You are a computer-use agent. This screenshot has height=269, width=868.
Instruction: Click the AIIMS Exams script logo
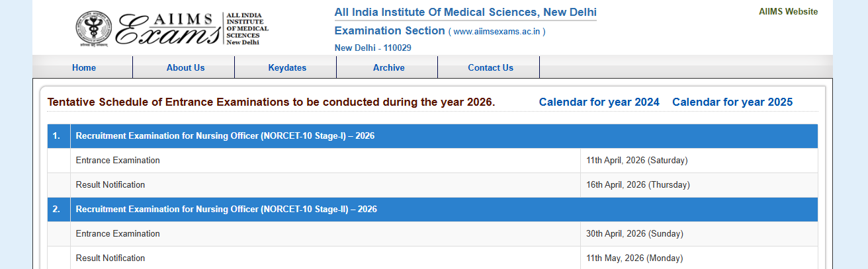pyautogui.click(x=168, y=30)
